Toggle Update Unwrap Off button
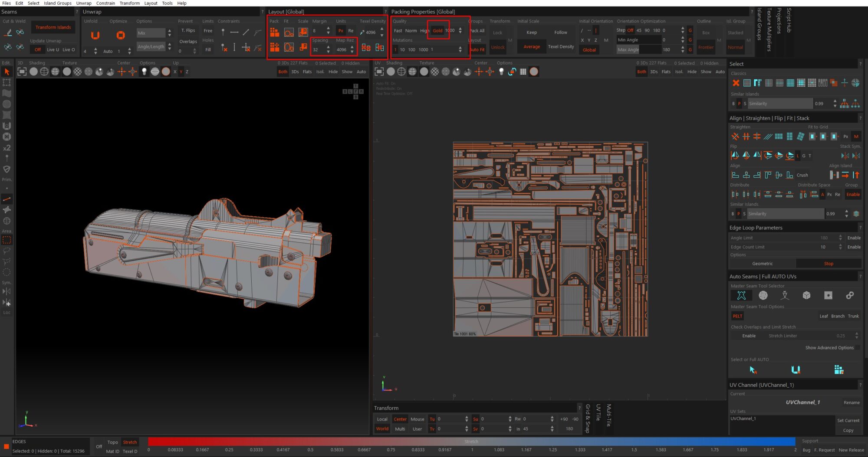This screenshot has height=457, width=868. pos(38,50)
